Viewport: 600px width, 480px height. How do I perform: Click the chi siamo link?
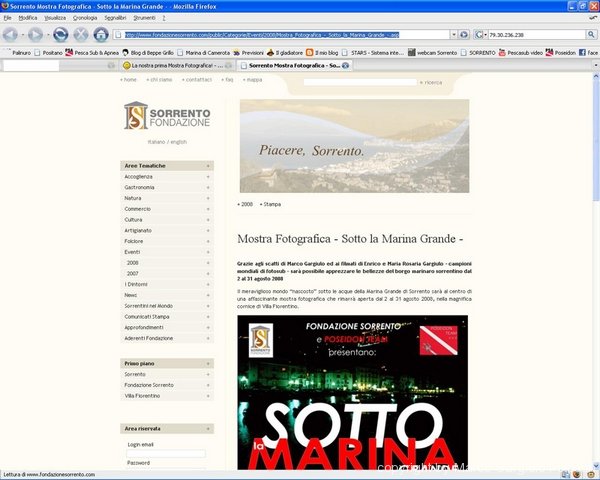[x=159, y=80]
